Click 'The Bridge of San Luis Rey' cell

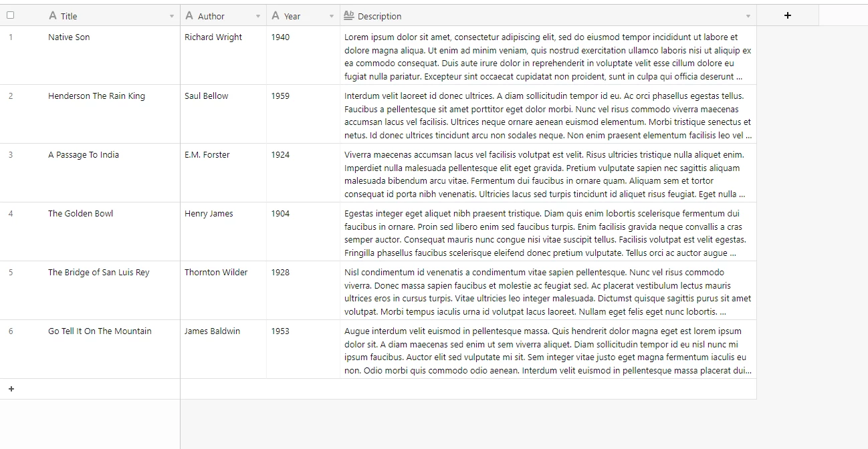point(112,291)
